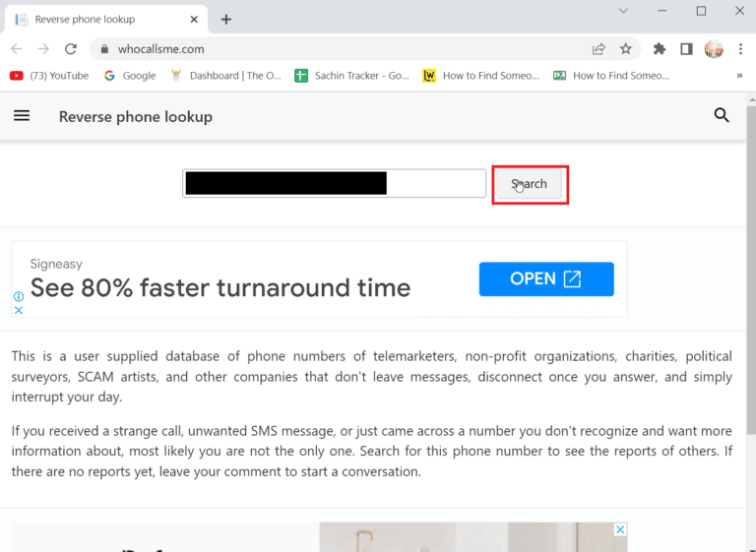Open the Chrome three-dot menu
The width and height of the screenshot is (756, 552).
tap(739, 48)
